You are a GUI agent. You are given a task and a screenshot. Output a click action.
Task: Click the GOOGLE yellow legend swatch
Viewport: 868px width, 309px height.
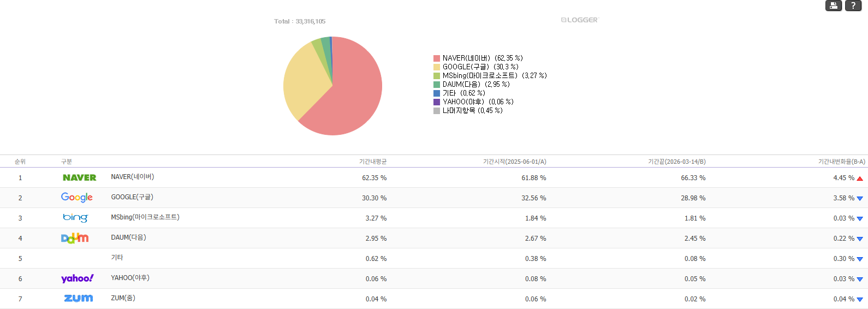(x=437, y=67)
